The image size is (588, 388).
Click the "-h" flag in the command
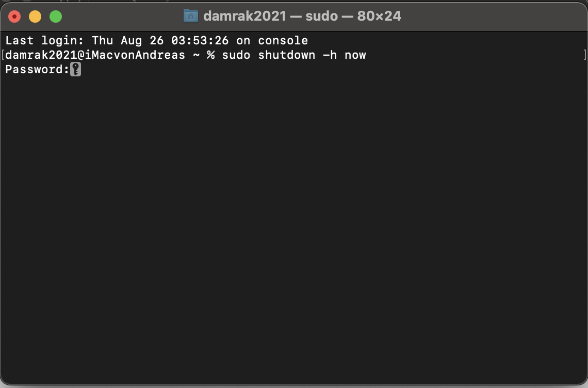[330, 55]
